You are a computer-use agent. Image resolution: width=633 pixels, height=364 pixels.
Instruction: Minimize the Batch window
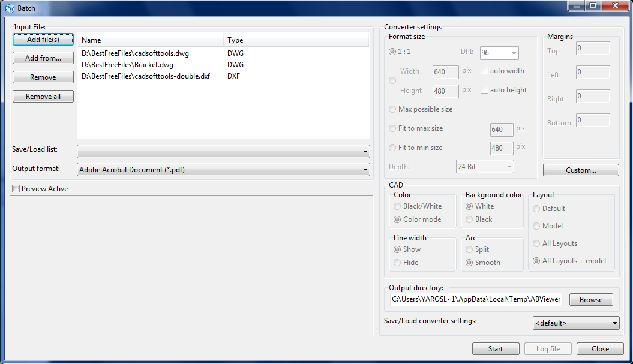pyautogui.click(x=577, y=6)
